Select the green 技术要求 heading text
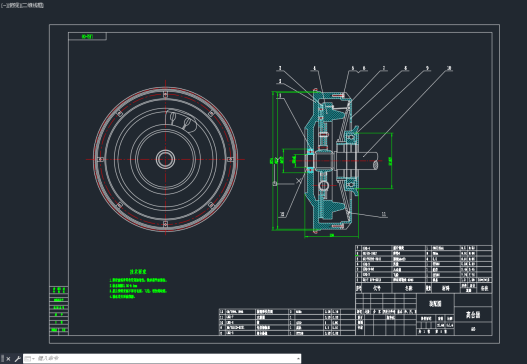The image size is (527, 364). point(138,272)
